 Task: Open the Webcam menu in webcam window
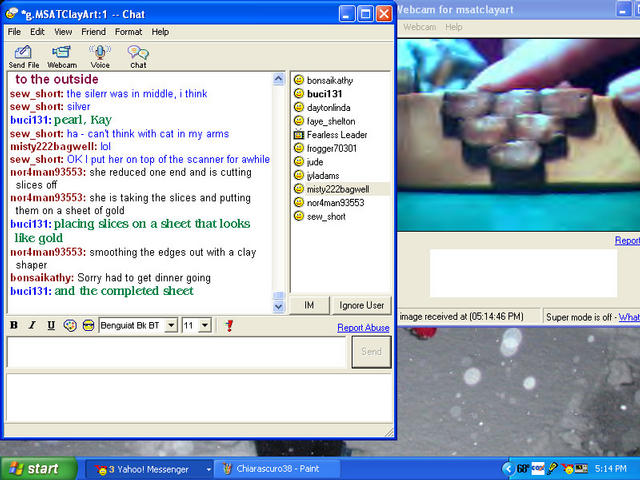point(419,27)
